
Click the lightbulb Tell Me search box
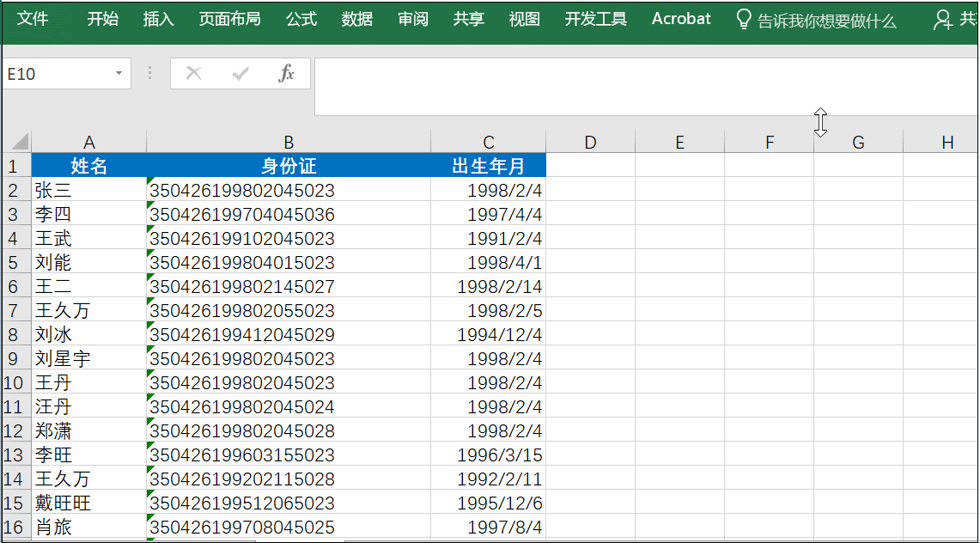[x=816, y=20]
